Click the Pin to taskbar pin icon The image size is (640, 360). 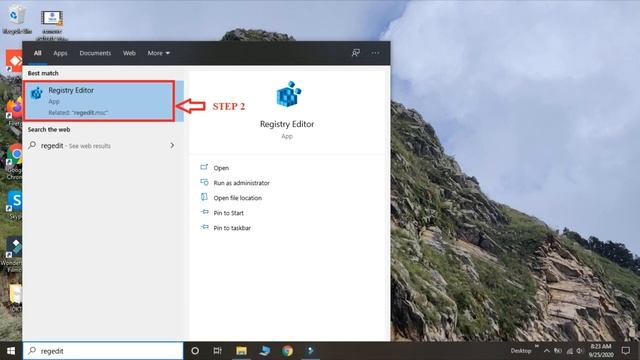click(204, 227)
